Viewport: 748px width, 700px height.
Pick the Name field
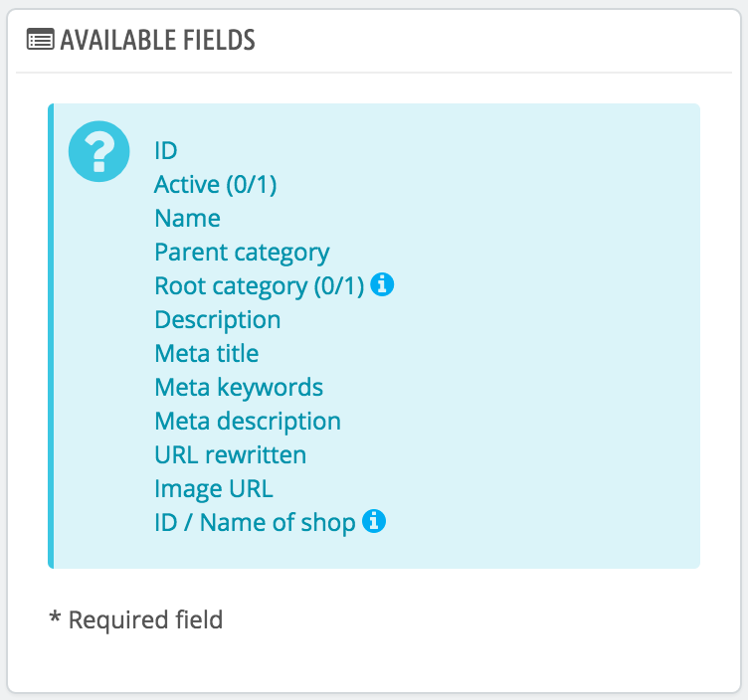tap(188, 219)
